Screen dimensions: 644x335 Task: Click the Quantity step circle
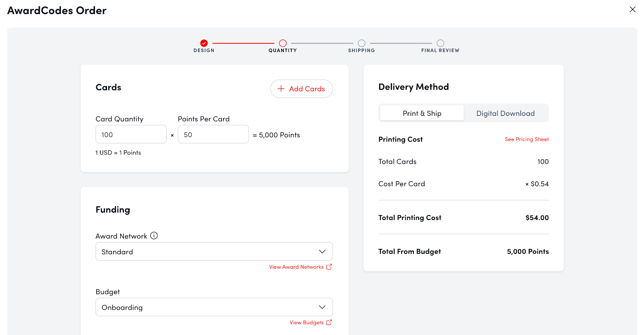(283, 43)
